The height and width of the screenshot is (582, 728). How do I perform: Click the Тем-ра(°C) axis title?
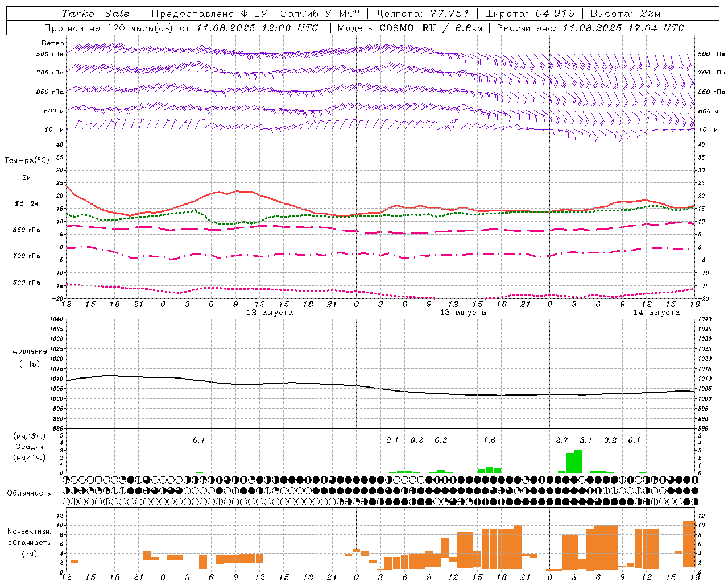27,161
